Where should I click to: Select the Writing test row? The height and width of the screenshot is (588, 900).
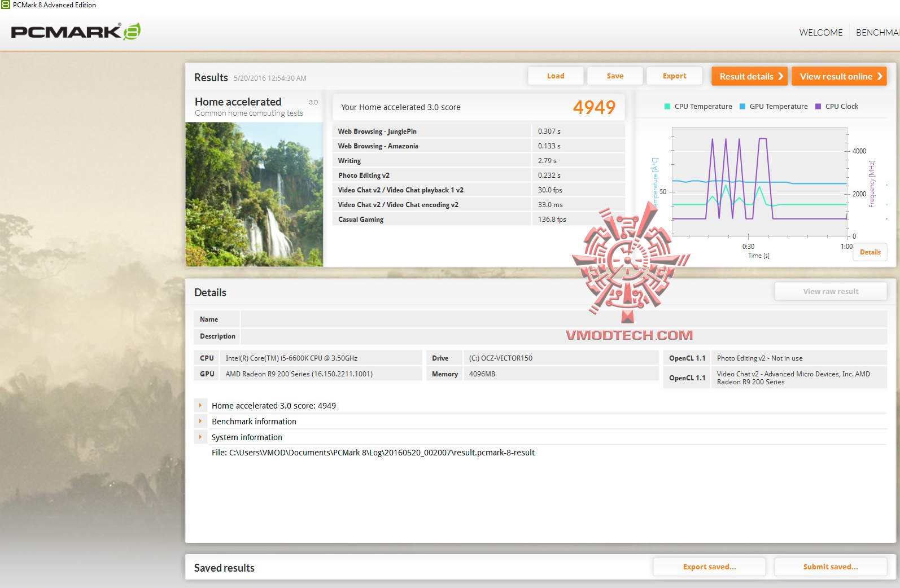point(479,161)
